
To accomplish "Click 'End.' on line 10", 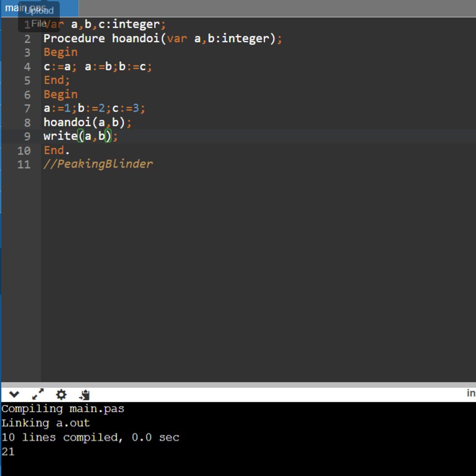I will click(x=57, y=150).
